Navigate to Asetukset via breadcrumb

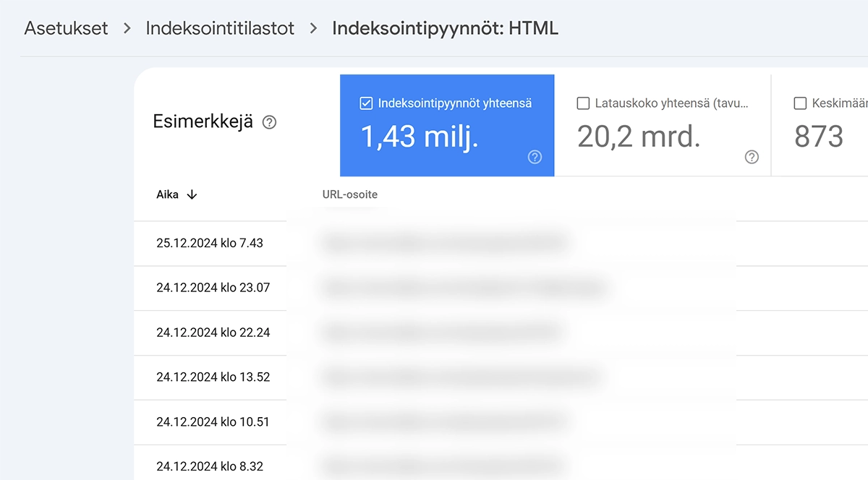click(66, 28)
